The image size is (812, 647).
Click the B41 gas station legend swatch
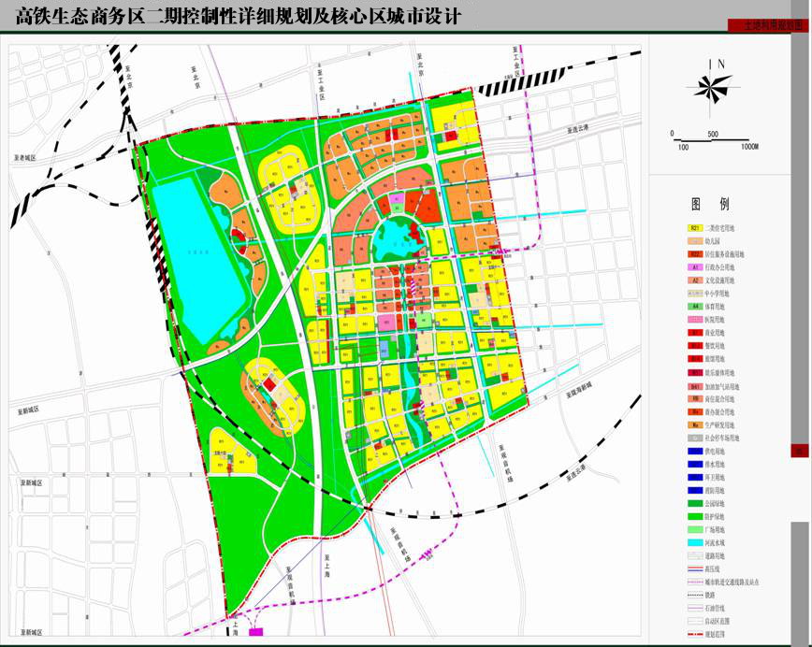pos(696,385)
